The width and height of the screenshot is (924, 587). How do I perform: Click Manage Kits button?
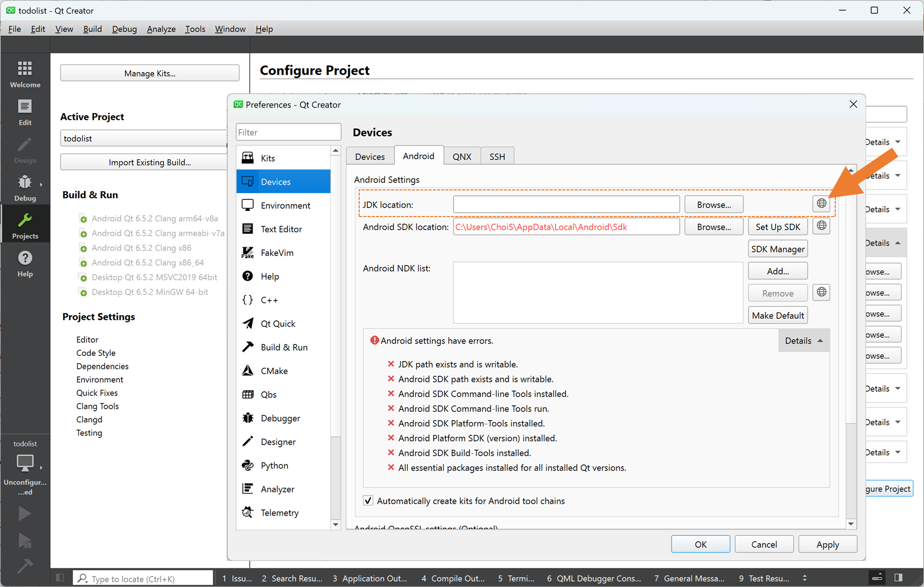point(150,73)
